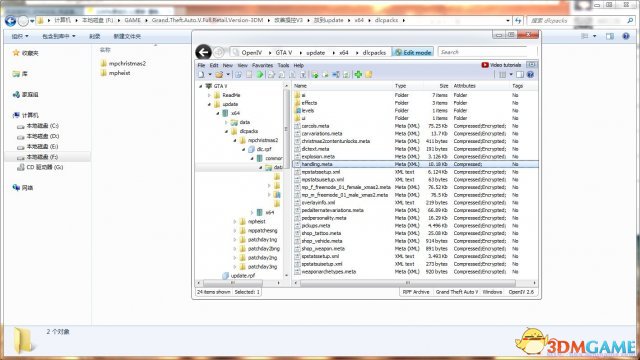Open the Tools menu in OpenIV
Screen dimensions: 640x360
pyautogui.click(x=283, y=65)
